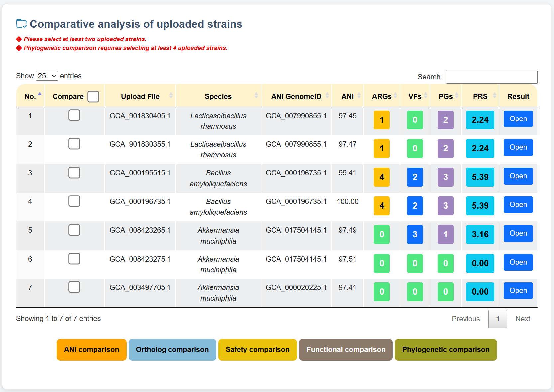554x392 pixels.
Task: Click into the Search input field
Action: [x=491, y=77]
